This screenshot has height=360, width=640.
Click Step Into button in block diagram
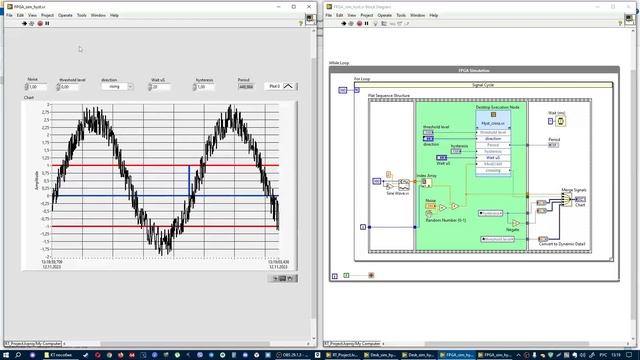[x=392, y=24]
